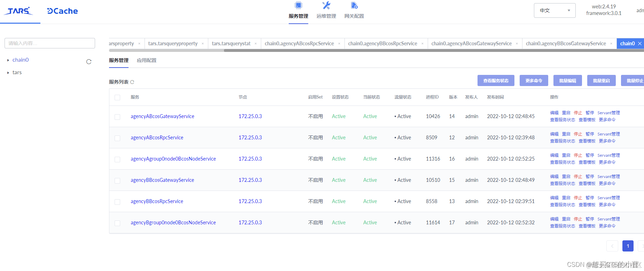644x271 pixels.
Task: Click the 批量重启 button
Action: (602, 80)
